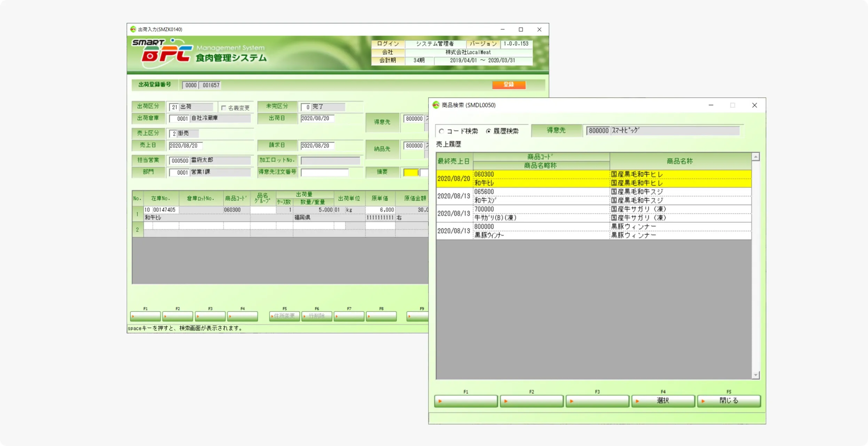The width and height of the screenshot is (868, 446).
Task: Select the 履歴検索 radio button
Action: [488, 131]
